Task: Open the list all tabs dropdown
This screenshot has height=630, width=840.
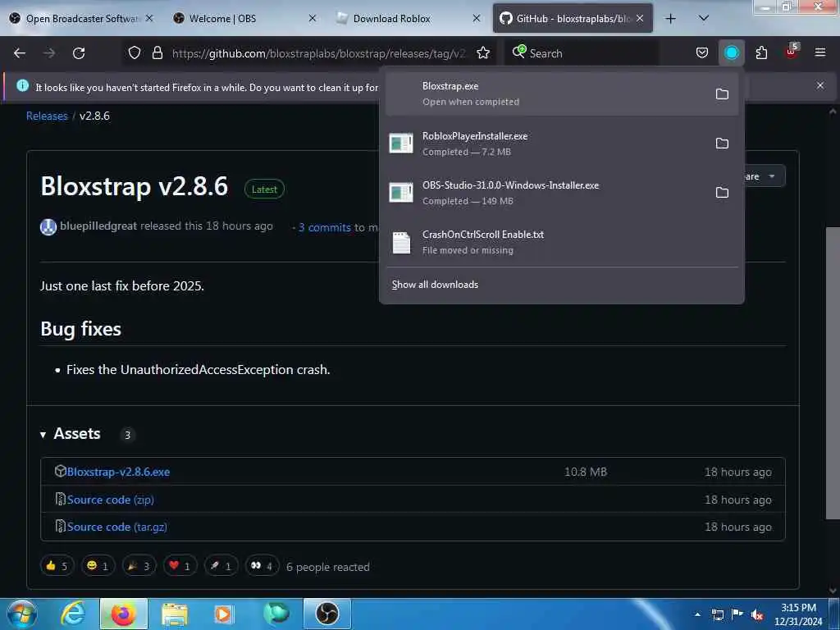Action: point(704,18)
